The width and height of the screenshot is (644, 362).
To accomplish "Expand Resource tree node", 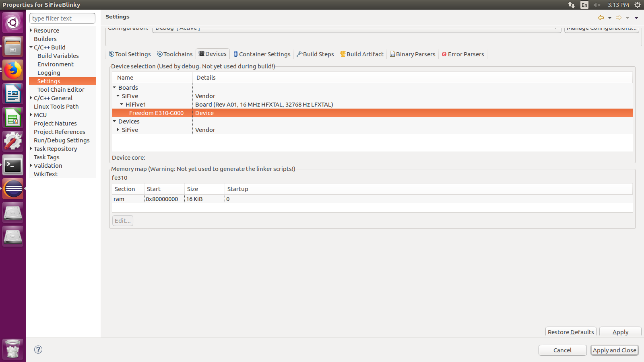I will point(31,30).
